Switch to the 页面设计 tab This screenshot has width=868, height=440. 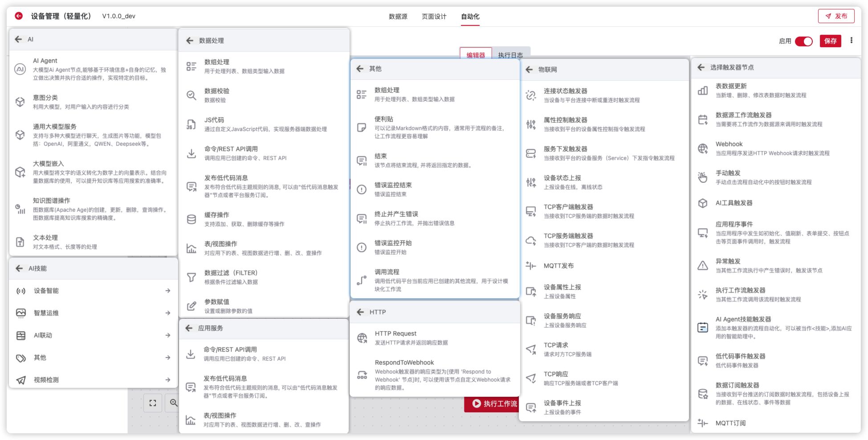click(x=434, y=16)
